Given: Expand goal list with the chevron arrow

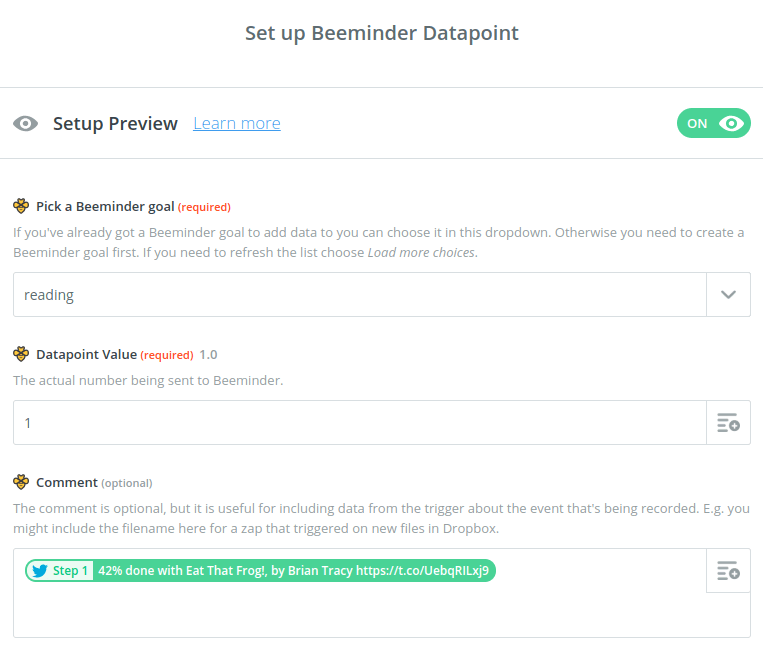Looking at the screenshot, I should [x=729, y=295].
